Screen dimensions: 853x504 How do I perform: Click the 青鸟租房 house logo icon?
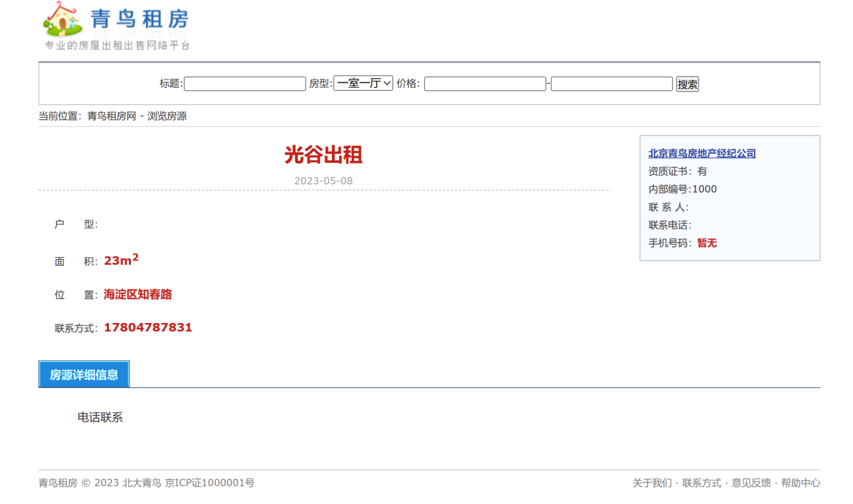[x=63, y=20]
